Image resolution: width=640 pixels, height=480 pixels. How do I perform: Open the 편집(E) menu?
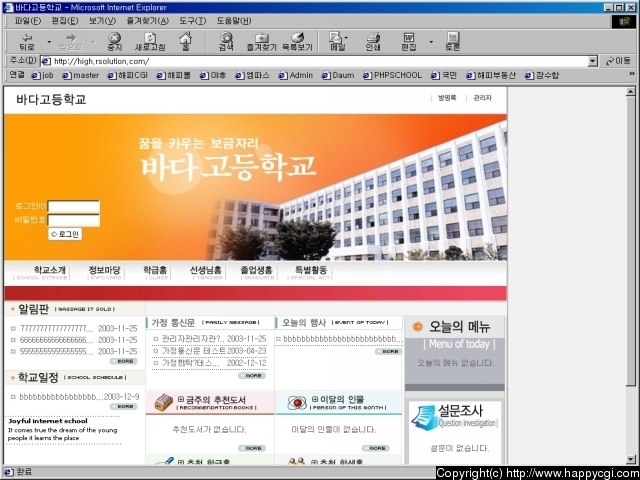65,21
